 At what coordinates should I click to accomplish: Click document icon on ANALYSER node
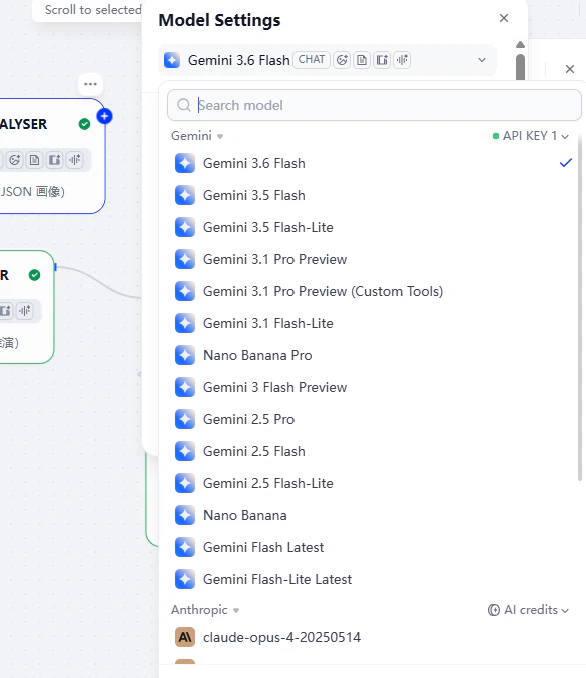click(x=35, y=160)
